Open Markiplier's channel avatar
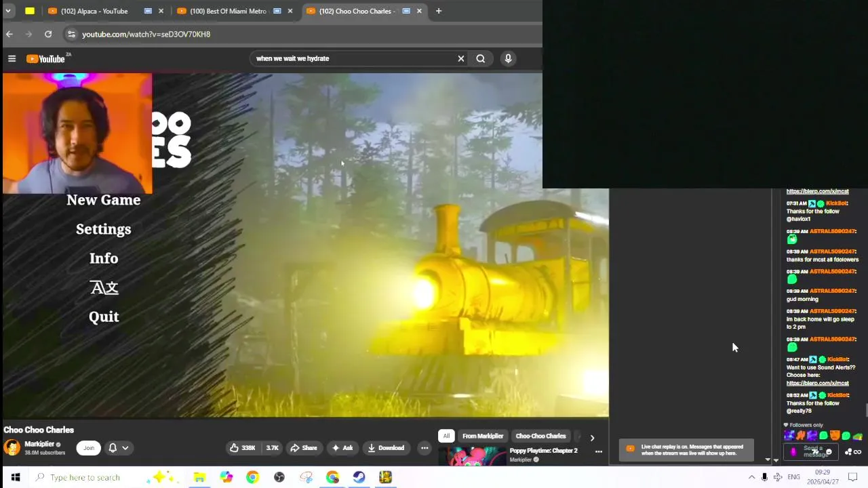 12,447
